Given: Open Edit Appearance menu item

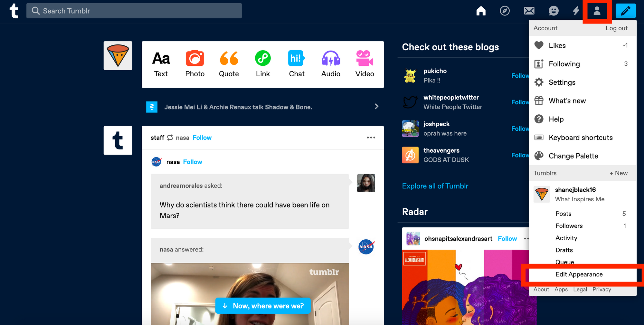Looking at the screenshot, I should [579, 274].
